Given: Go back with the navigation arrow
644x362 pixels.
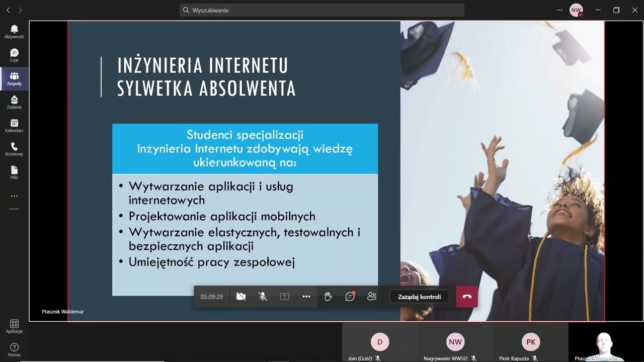Looking at the screenshot, I should [x=8, y=10].
